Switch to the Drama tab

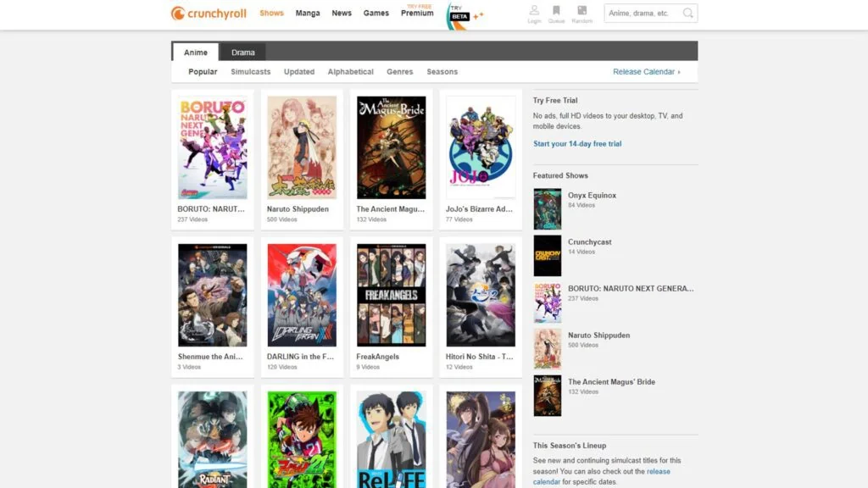click(x=243, y=52)
